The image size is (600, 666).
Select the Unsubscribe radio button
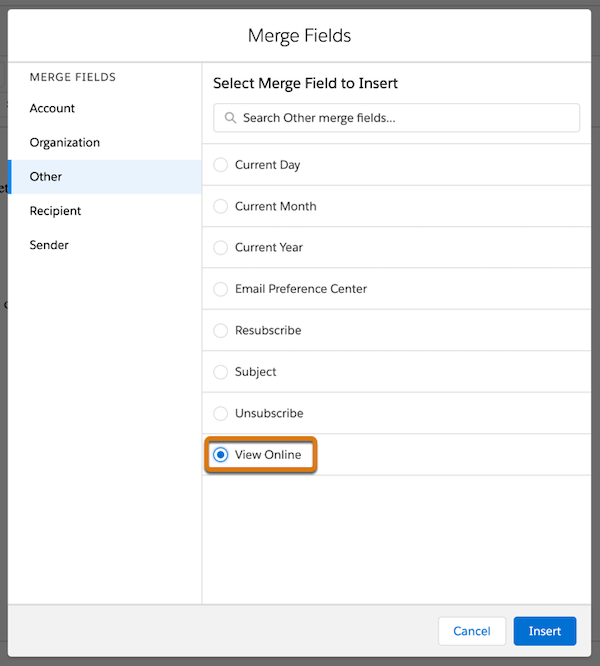point(220,413)
